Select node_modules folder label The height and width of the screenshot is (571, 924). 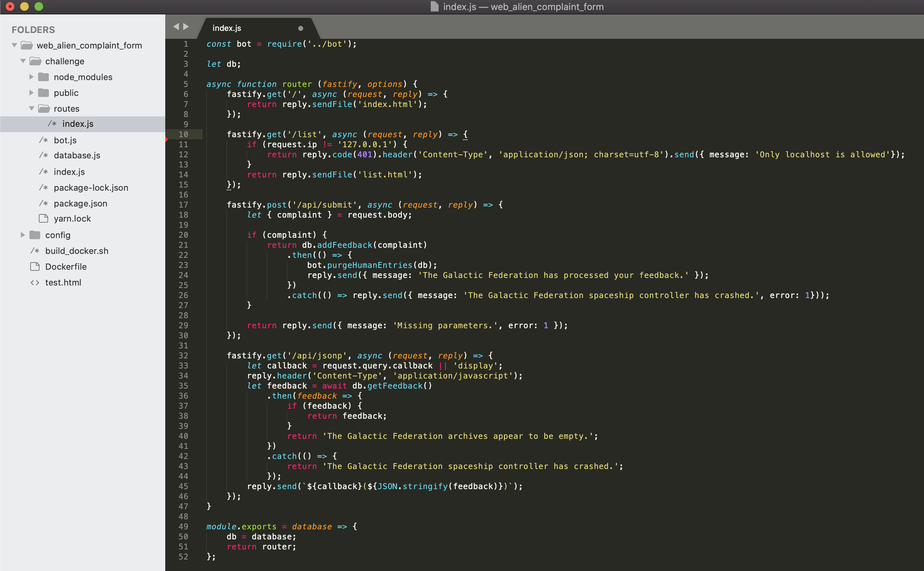point(83,77)
